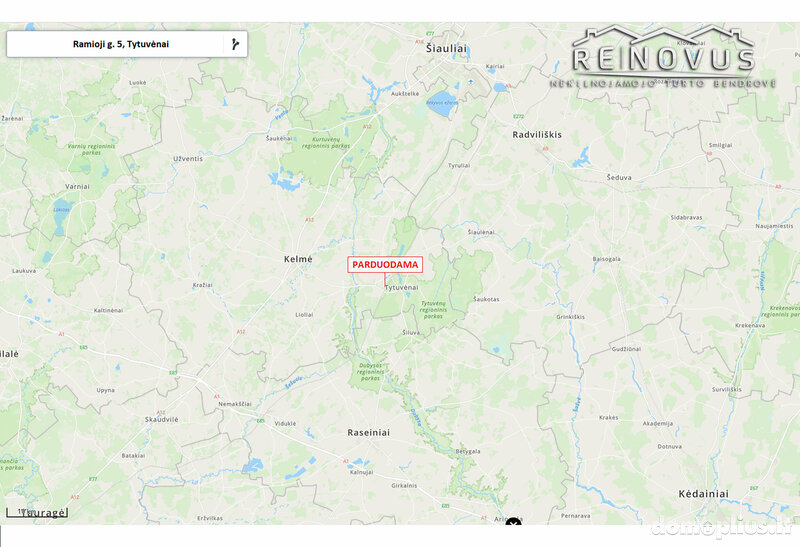Click the Kėdainiai city label
Viewport: 800px width, 547px height.
coord(704,494)
